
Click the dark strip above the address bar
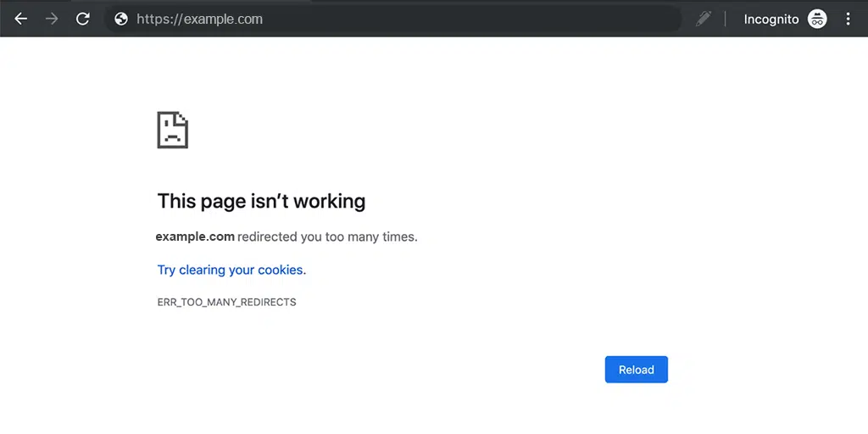point(509,2)
